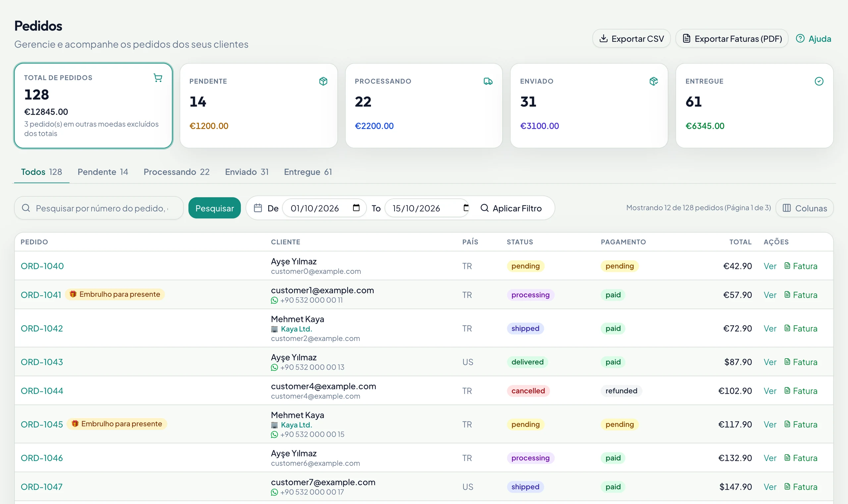
Task: Click the shopping cart icon in Total de Pedidos card
Action: click(158, 78)
